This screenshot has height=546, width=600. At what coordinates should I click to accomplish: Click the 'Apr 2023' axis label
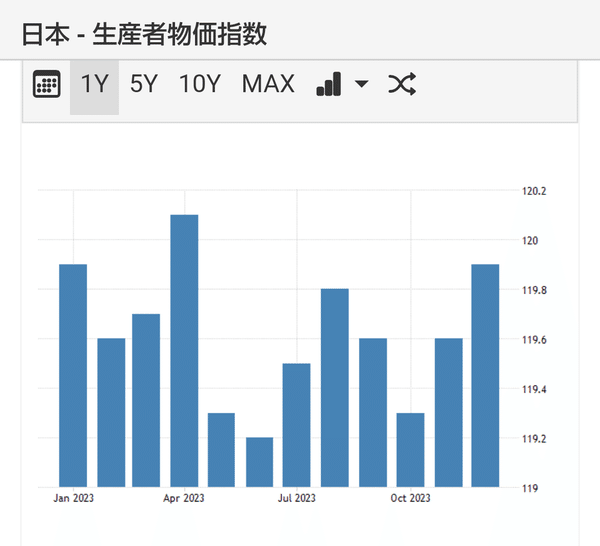tap(184, 498)
